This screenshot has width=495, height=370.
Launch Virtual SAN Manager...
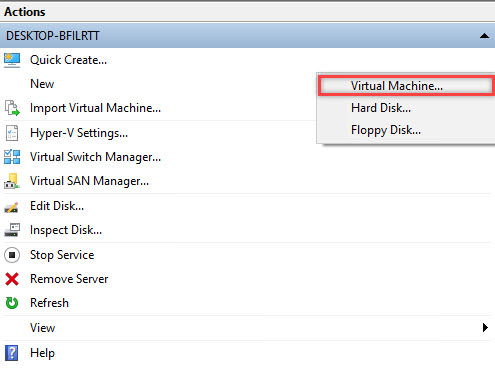89,181
